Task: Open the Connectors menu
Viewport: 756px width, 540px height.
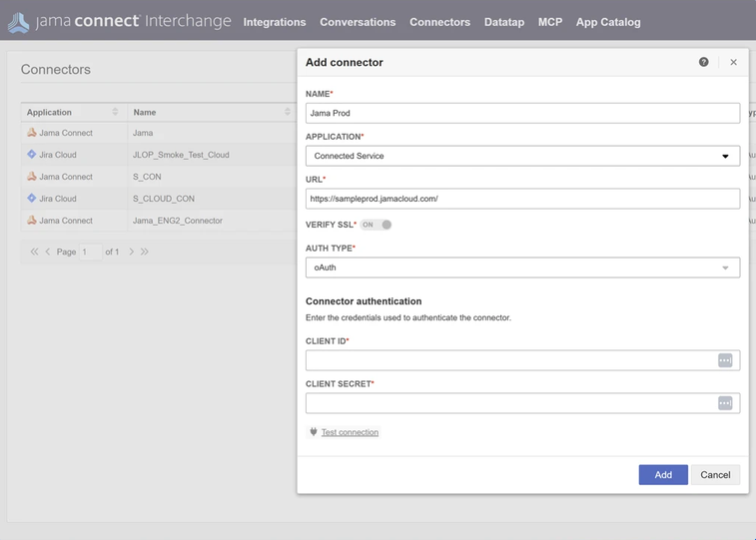Action: point(439,22)
